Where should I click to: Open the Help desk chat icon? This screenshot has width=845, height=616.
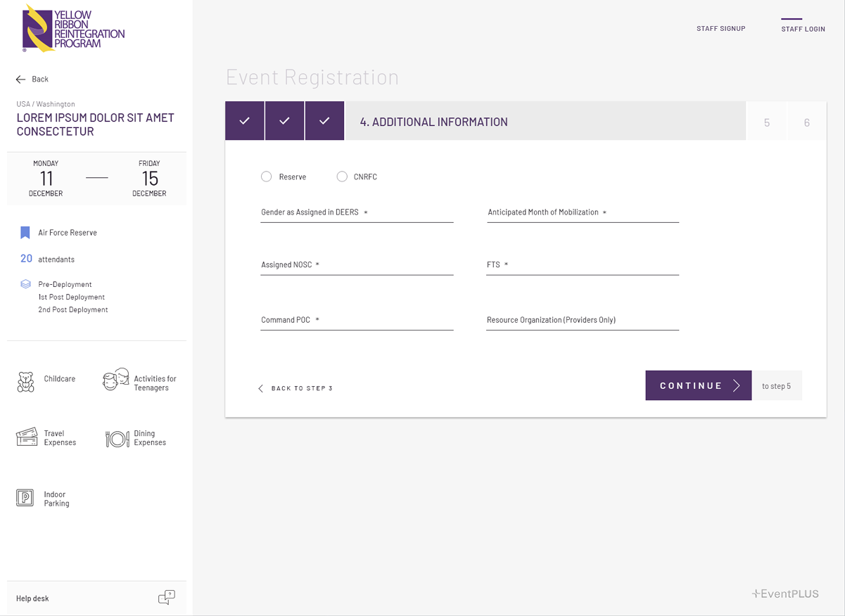pos(167,598)
